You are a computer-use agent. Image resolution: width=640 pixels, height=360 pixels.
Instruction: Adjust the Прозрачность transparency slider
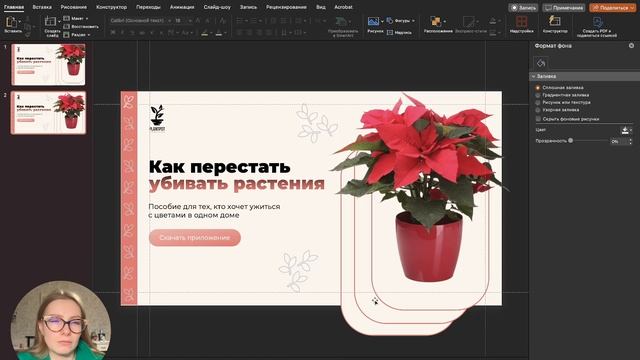pos(570,140)
